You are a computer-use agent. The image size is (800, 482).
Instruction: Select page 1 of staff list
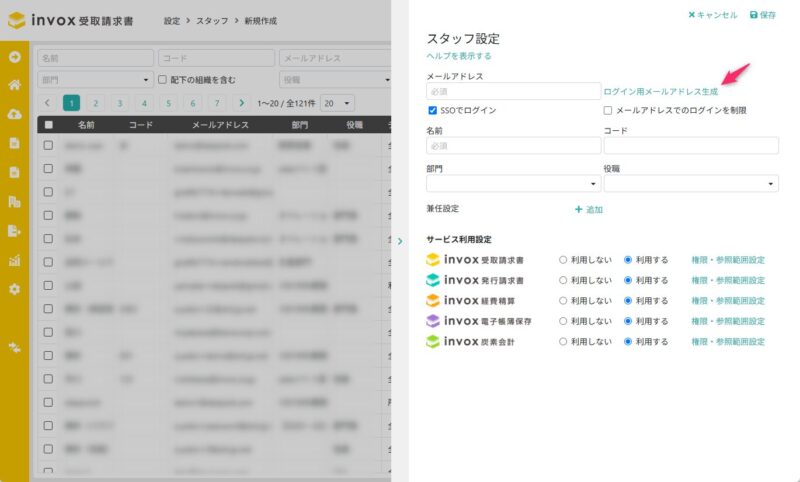coord(71,103)
